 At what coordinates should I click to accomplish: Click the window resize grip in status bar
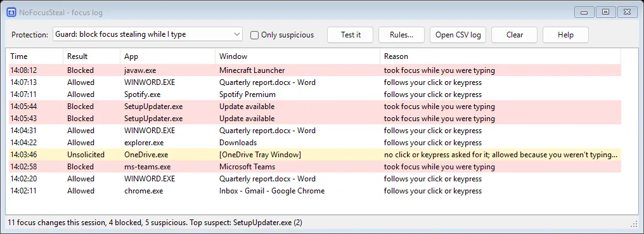633,223
